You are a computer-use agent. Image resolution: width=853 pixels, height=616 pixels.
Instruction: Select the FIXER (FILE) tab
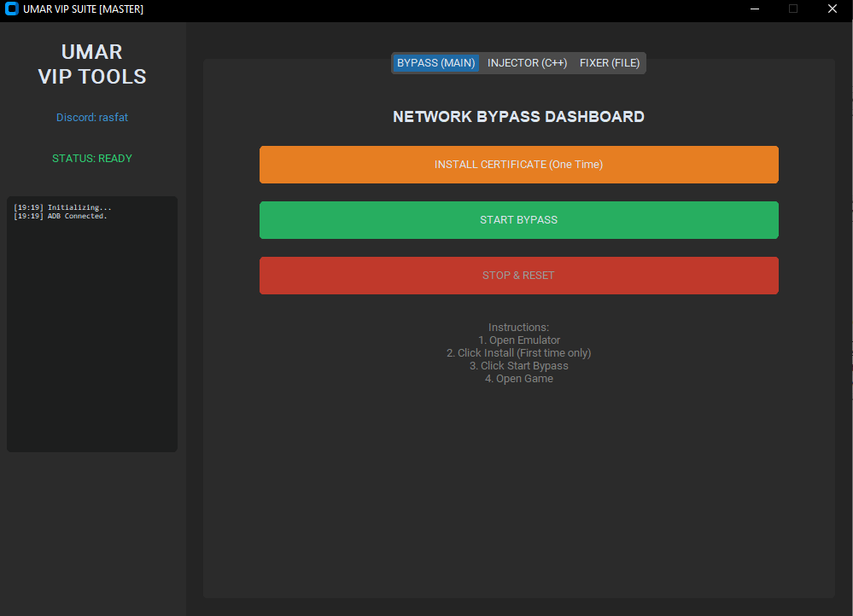click(x=610, y=63)
